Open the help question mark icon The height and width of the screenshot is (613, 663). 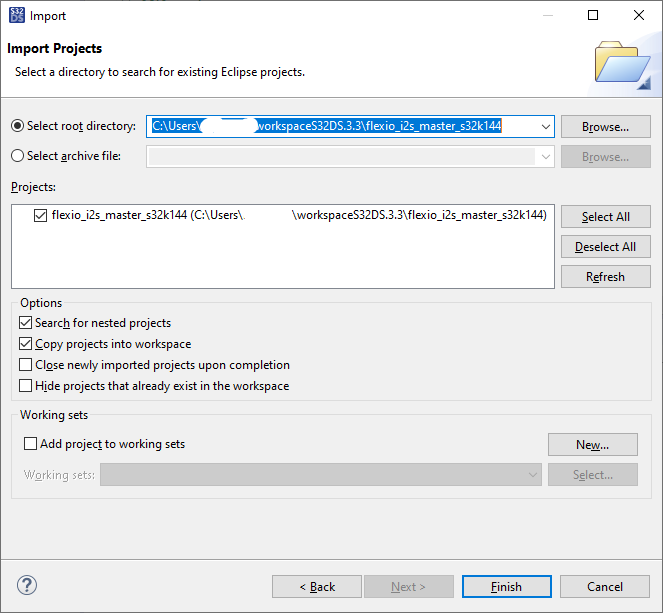tap(27, 586)
